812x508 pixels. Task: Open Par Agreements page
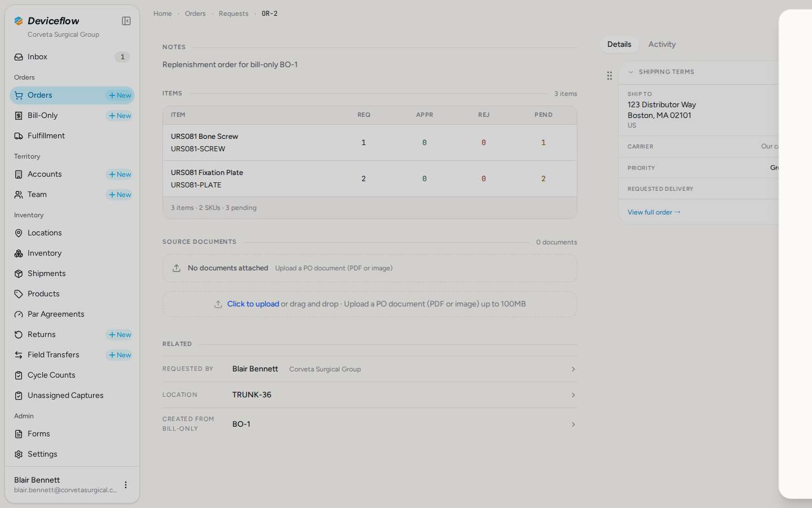point(72,314)
